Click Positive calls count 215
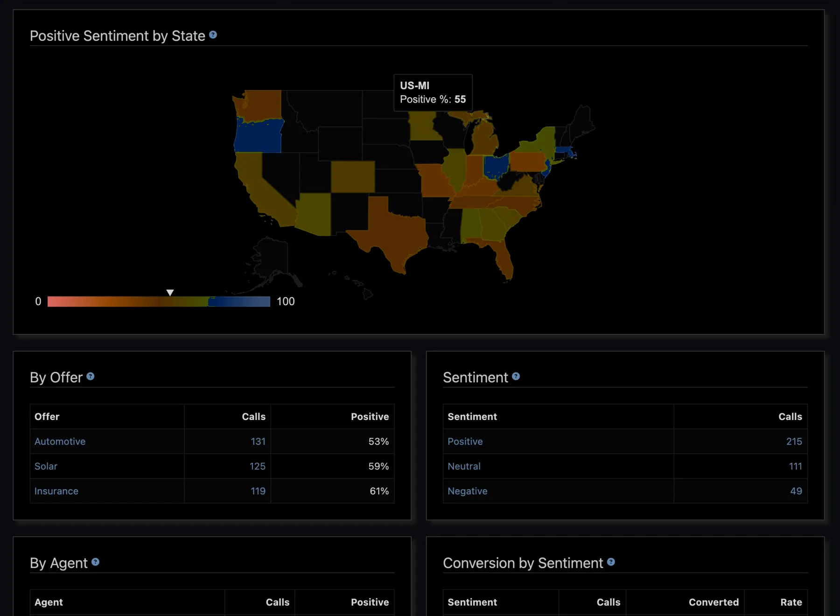 point(794,441)
